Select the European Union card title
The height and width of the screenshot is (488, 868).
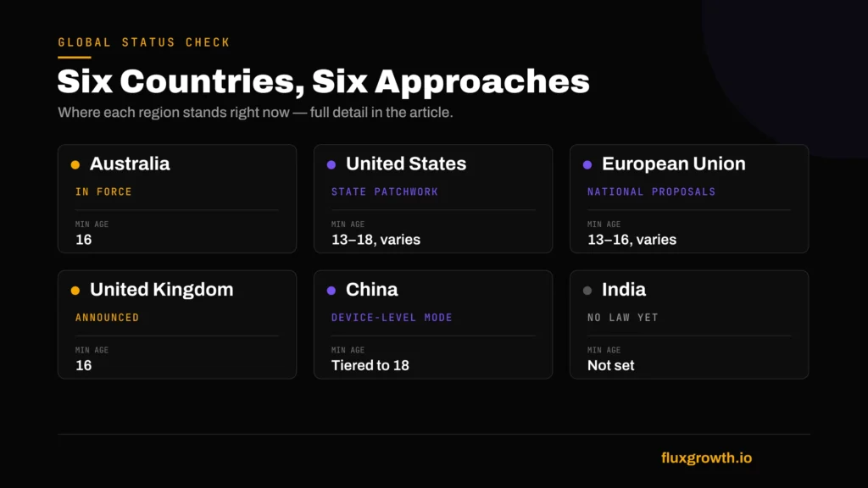tap(674, 164)
